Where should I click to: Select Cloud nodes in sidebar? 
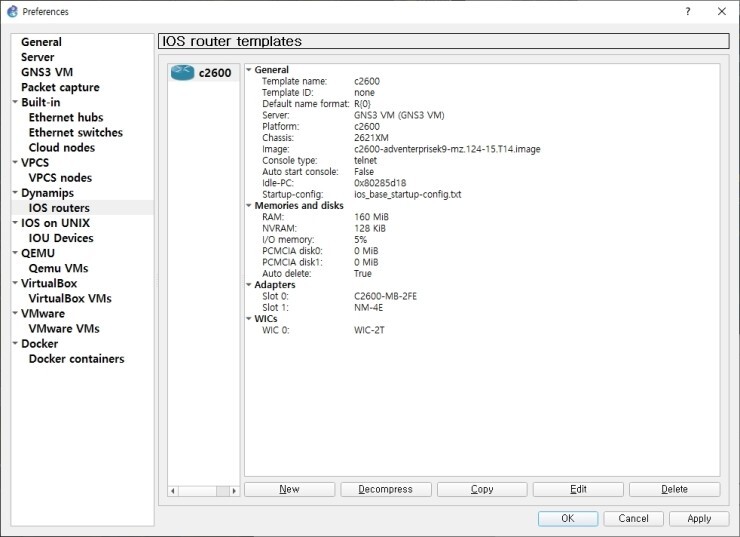pyautogui.click(x=61, y=148)
